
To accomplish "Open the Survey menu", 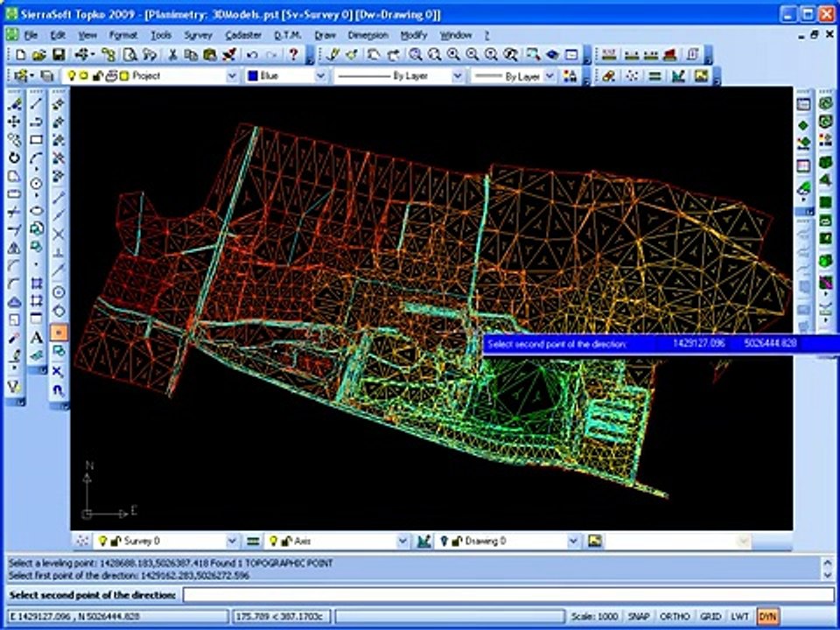I will (199, 35).
